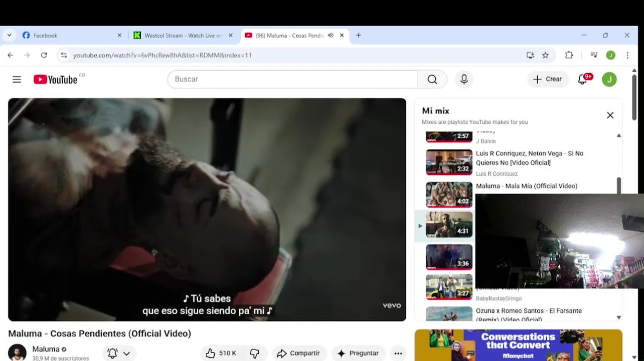Open YouTube notifications bell

(x=583, y=79)
